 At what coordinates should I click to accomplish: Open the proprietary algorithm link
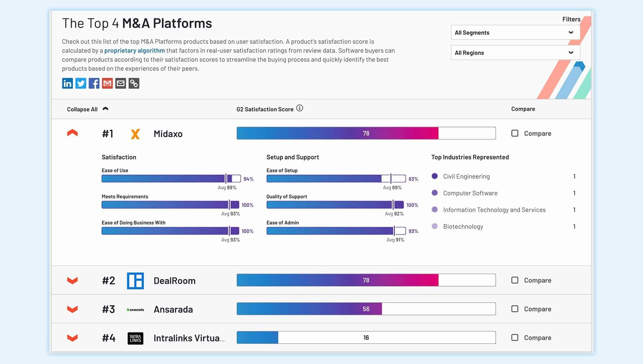tap(134, 51)
